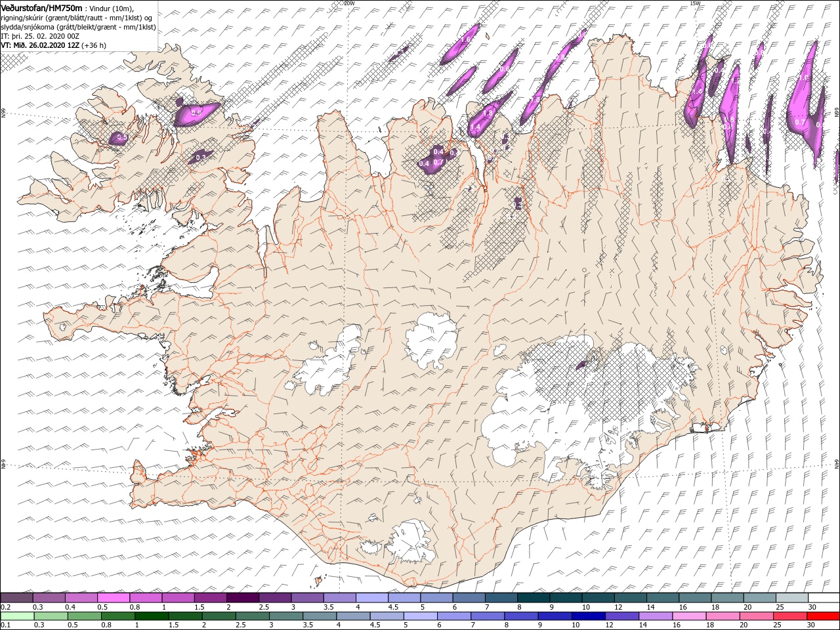Click the upper legend light grey swatch at 25
The height and width of the screenshot is (630, 840).
click(x=791, y=598)
